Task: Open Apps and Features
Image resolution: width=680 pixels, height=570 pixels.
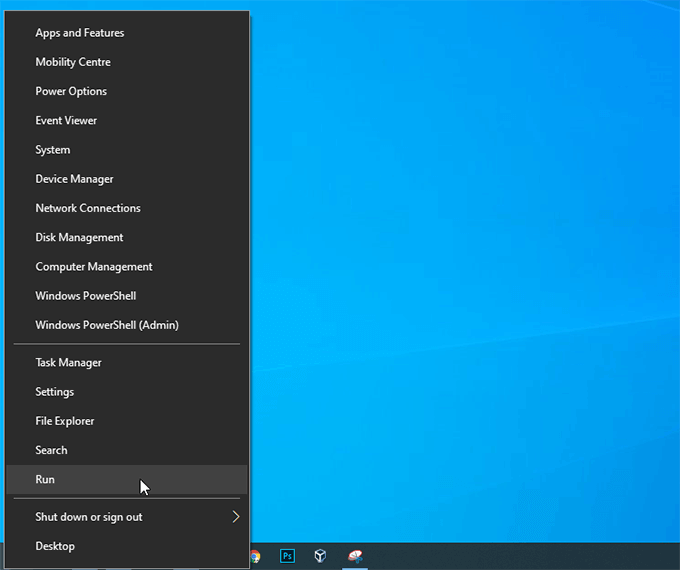Action: 80,33
